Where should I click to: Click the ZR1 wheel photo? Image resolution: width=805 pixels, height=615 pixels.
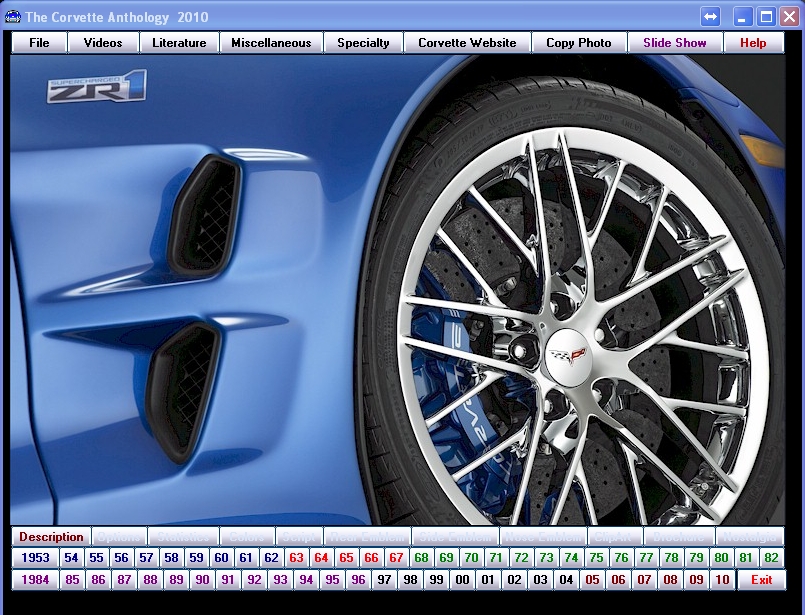(x=397, y=290)
